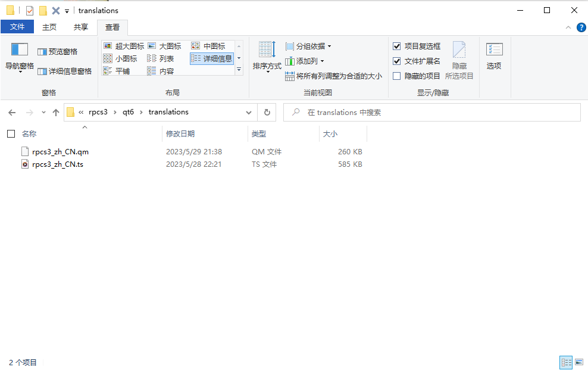
Task: Open Group by (分组依据) dropdown
Action: pyautogui.click(x=309, y=46)
